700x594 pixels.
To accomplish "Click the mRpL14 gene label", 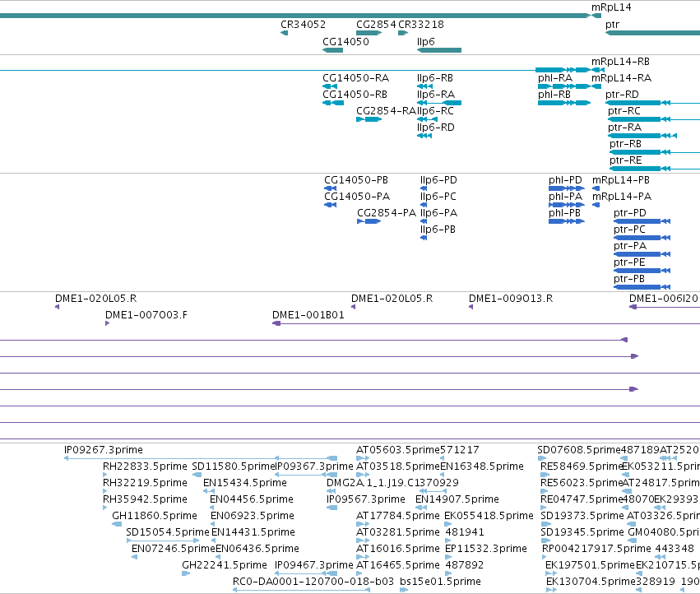I will pos(611,7).
